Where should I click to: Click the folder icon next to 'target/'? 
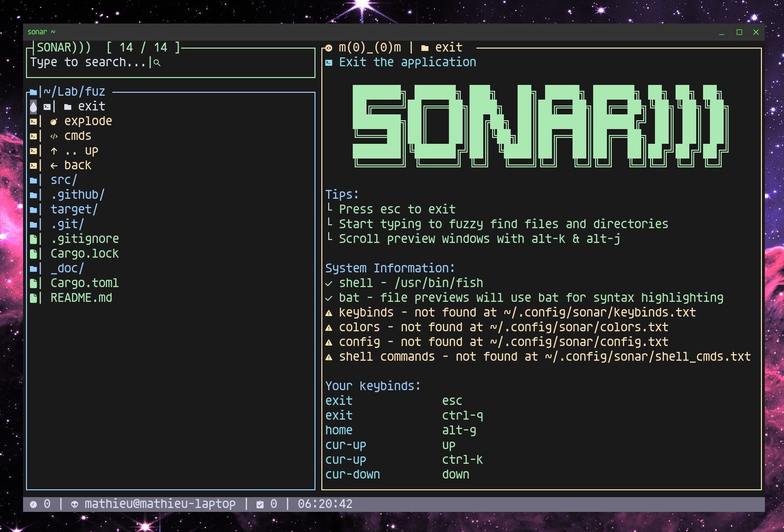point(33,210)
